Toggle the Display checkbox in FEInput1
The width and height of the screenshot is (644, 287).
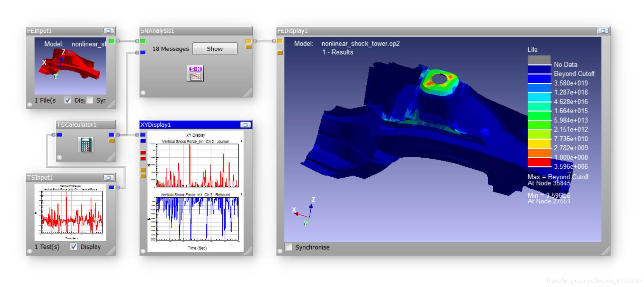point(68,100)
